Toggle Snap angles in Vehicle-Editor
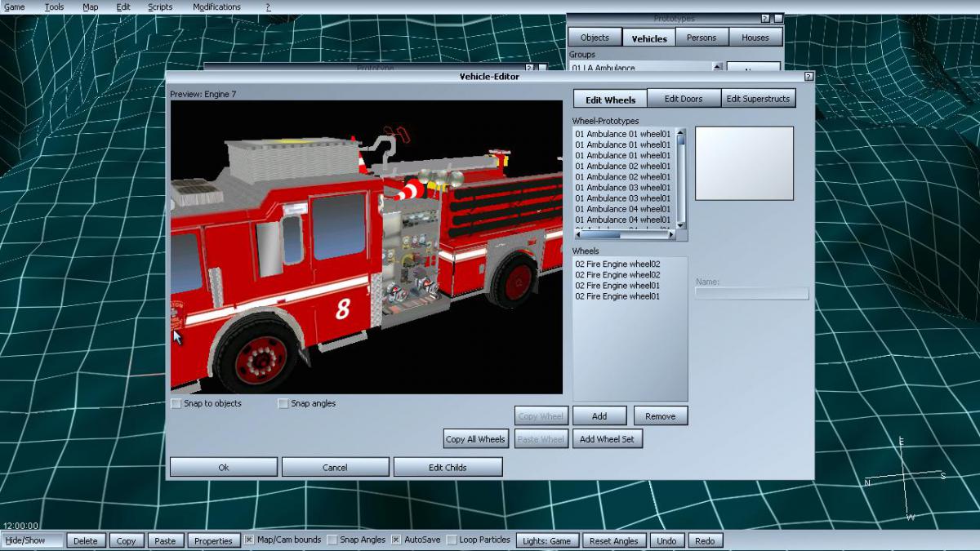The width and height of the screenshot is (980, 551). coord(283,403)
